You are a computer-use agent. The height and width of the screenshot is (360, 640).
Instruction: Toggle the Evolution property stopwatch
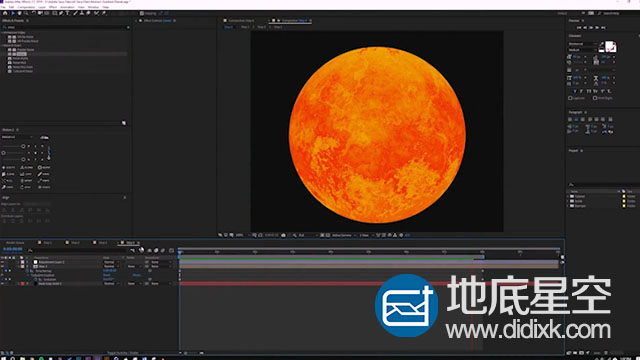(x=36, y=279)
